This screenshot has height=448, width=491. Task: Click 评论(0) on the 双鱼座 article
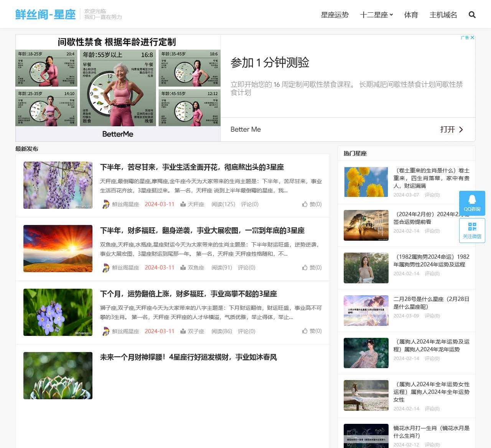pos(247,268)
